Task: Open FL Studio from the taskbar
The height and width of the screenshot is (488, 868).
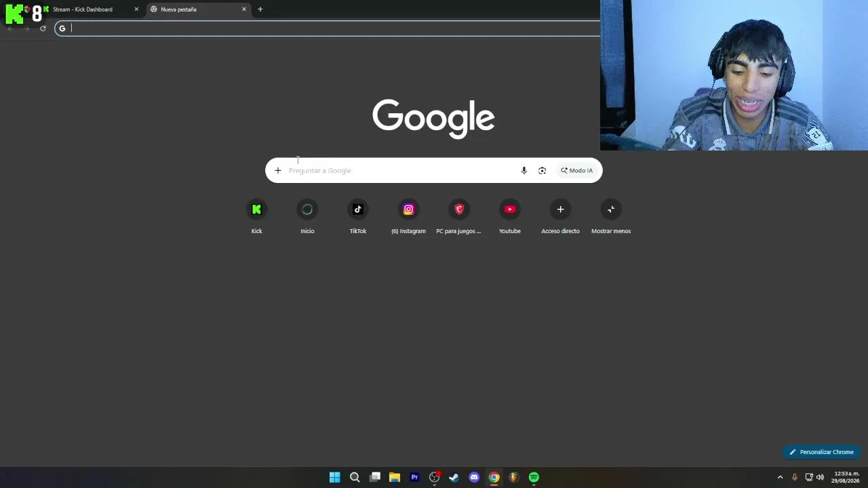Action: pos(514,477)
